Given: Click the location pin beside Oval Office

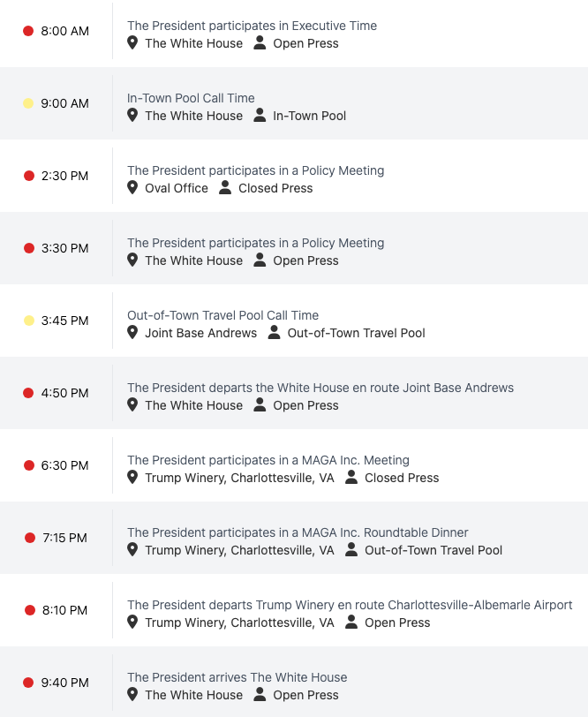Looking at the screenshot, I should point(132,188).
